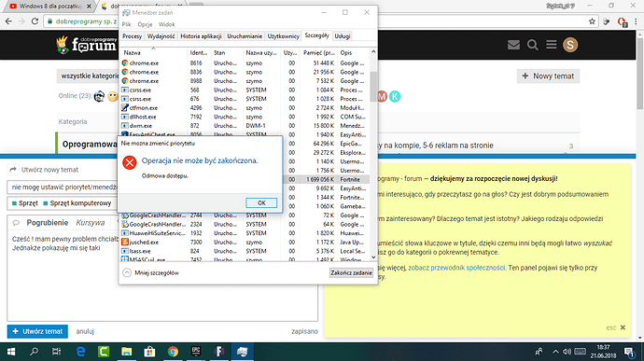Screen dimensions: 644x361
Task: Select the HuaweiHiSuiteService process row
Action: (245, 233)
